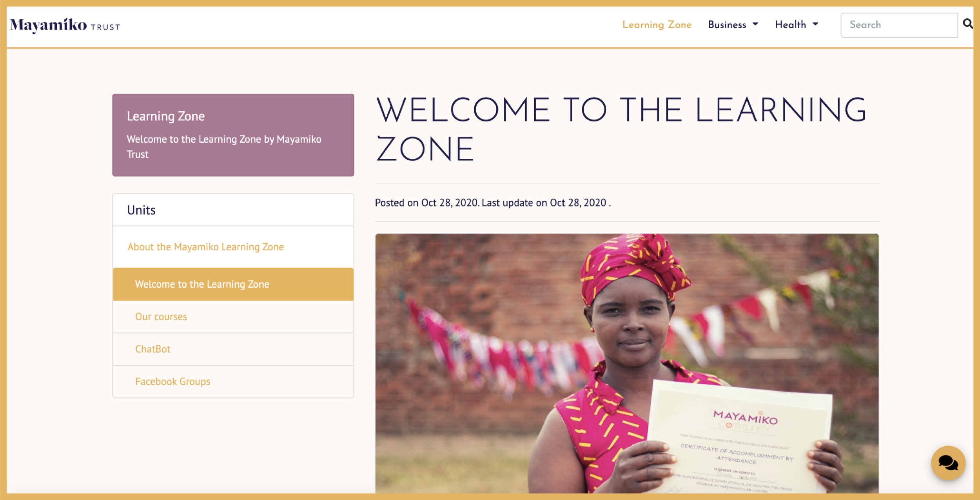980x500 pixels.
Task: Click the search magnifier icon
Action: click(967, 24)
